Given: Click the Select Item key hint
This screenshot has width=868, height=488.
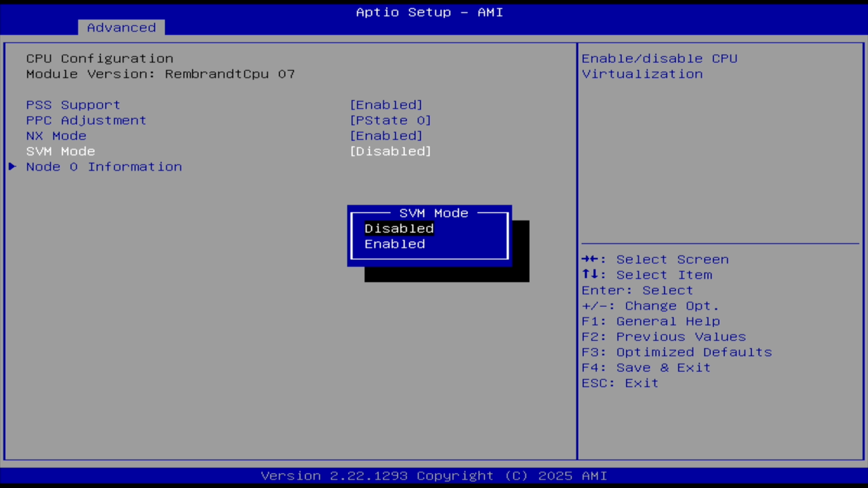Looking at the screenshot, I should click(x=647, y=275).
